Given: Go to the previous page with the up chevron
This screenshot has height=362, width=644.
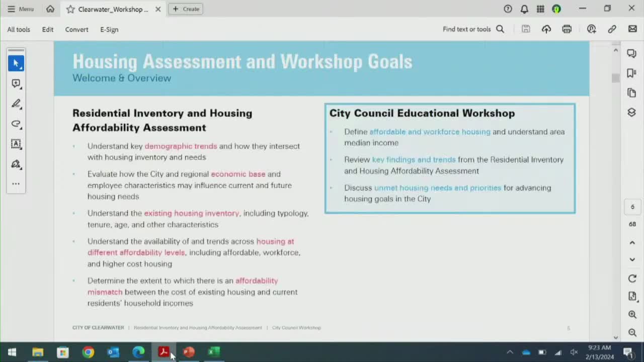Looking at the screenshot, I should [x=632, y=242].
